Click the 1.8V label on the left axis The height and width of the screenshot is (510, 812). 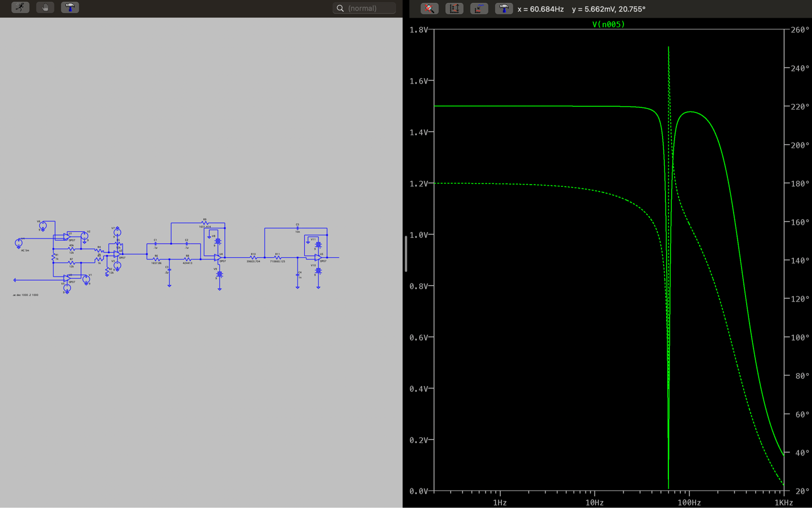coord(418,30)
